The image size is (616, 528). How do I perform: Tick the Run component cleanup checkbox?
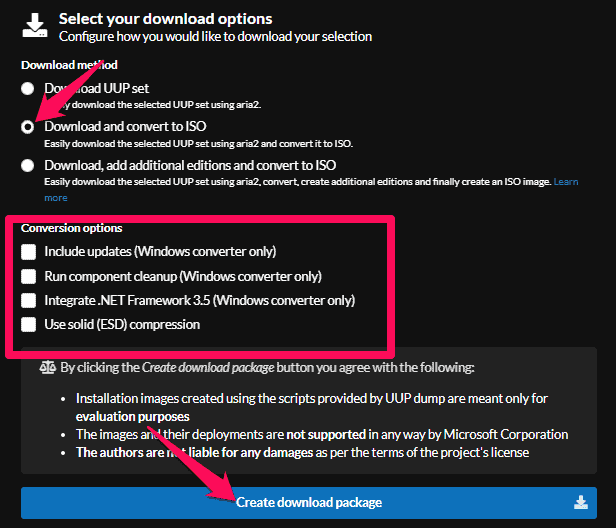click(x=29, y=275)
